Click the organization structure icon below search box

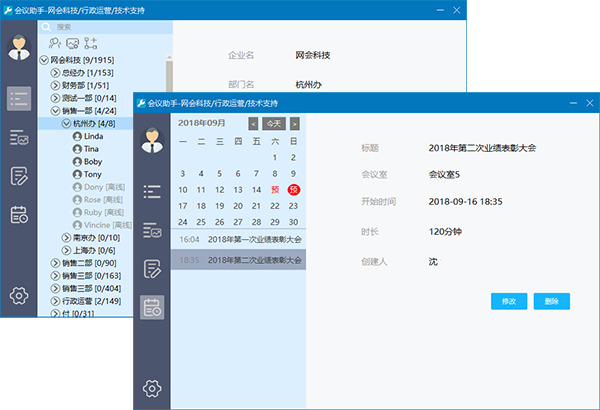click(x=91, y=43)
